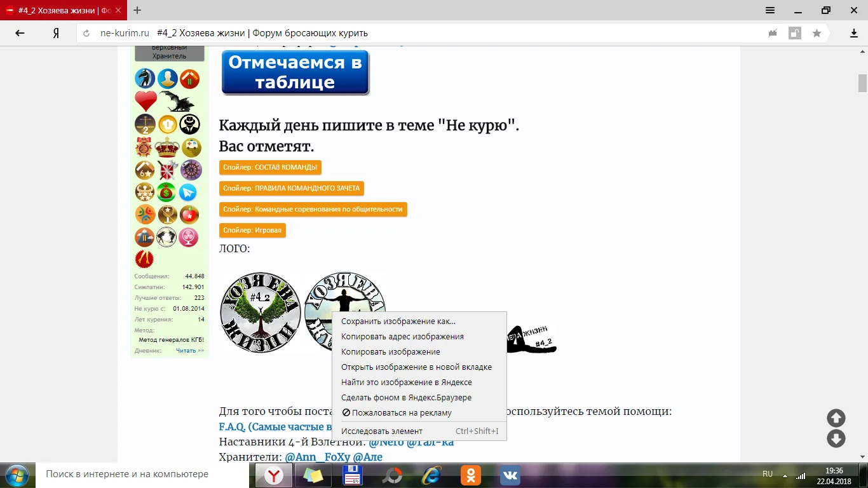
Task: Open the F.A.Q. help topic link
Action: point(275,427)
